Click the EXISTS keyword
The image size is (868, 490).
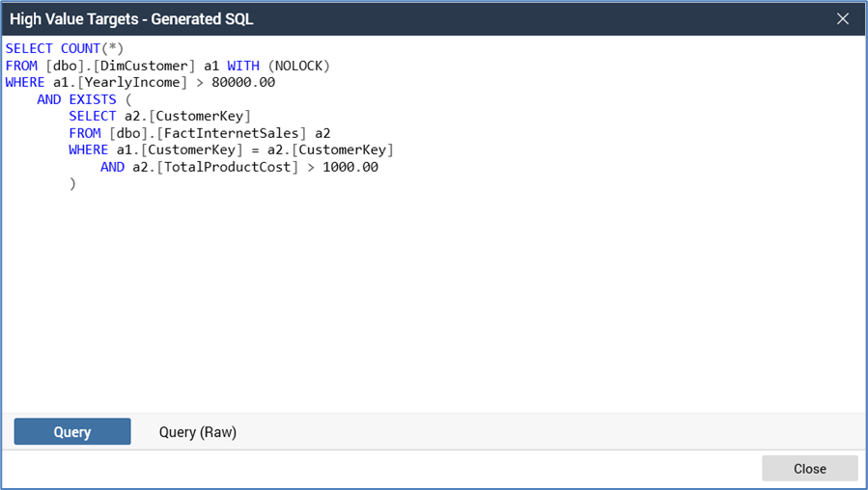coord(92,99)
